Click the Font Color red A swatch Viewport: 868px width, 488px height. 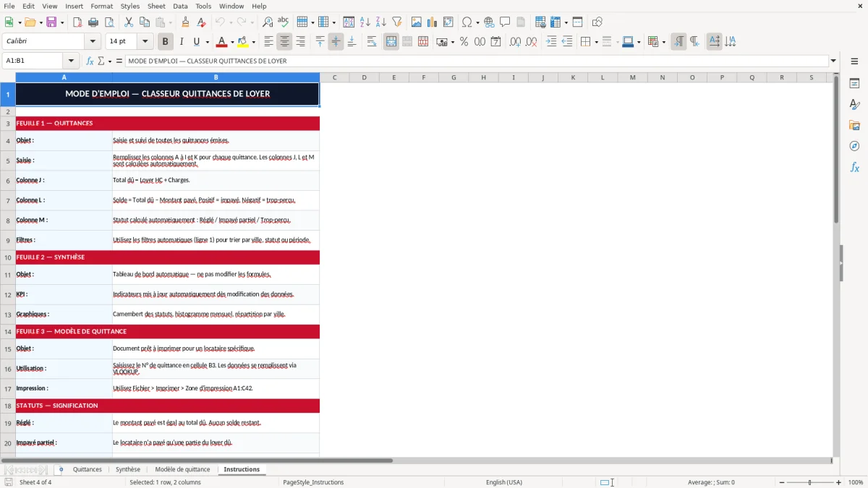coord(222,42)
